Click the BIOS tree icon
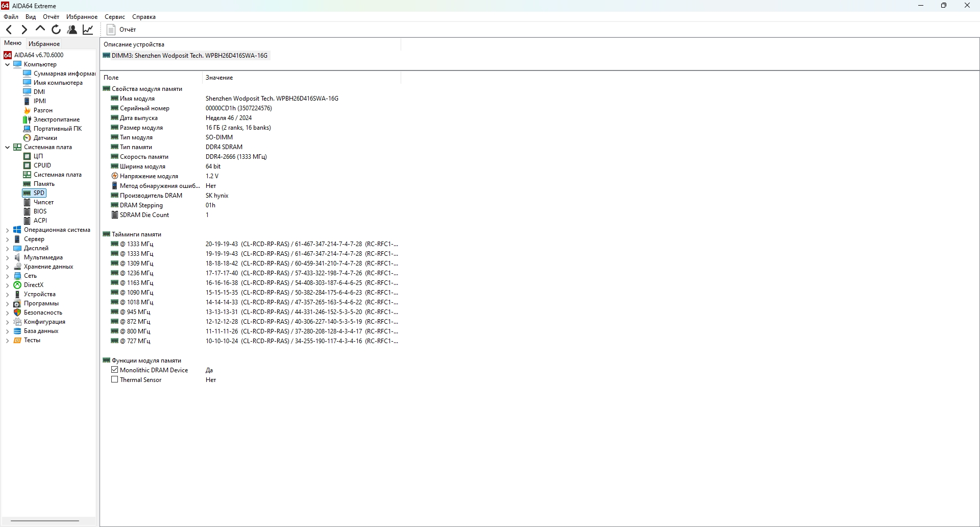 point(28,211)
